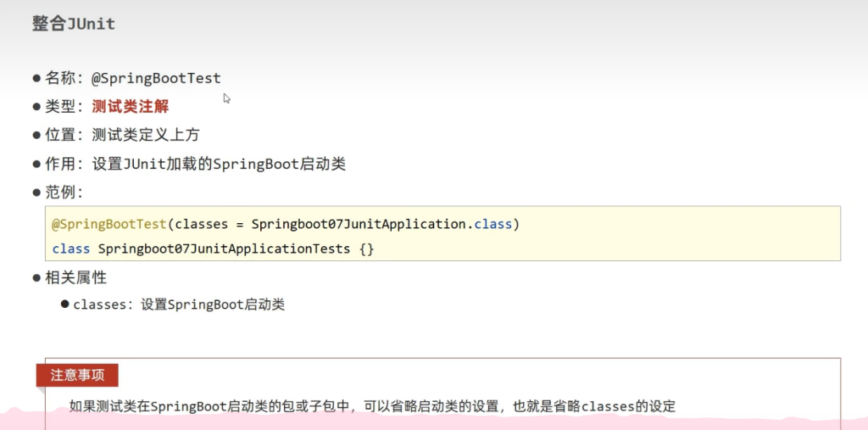
Task: Select the @SpringBootTest name text
Action: (156, 78)
